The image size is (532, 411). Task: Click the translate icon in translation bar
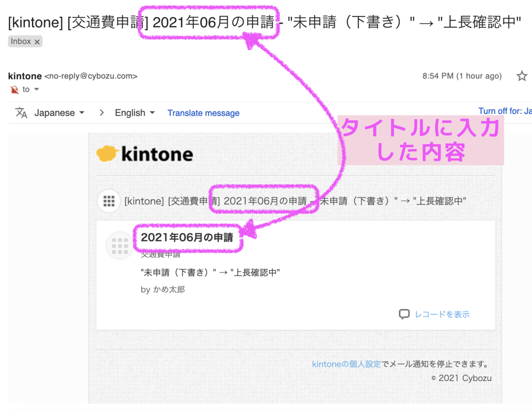coord(21,113)
